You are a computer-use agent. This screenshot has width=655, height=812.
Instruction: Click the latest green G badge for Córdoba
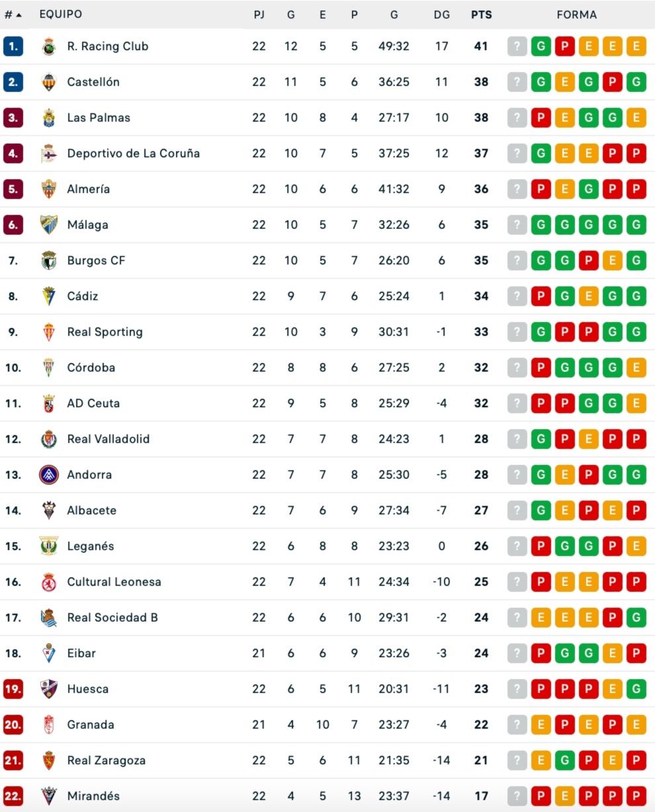612,367
